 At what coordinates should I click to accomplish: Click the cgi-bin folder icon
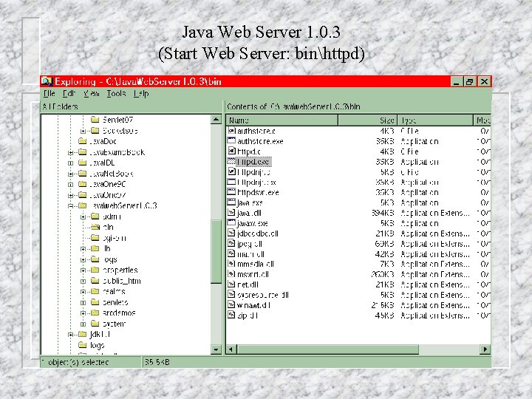[x=95, y=237]
